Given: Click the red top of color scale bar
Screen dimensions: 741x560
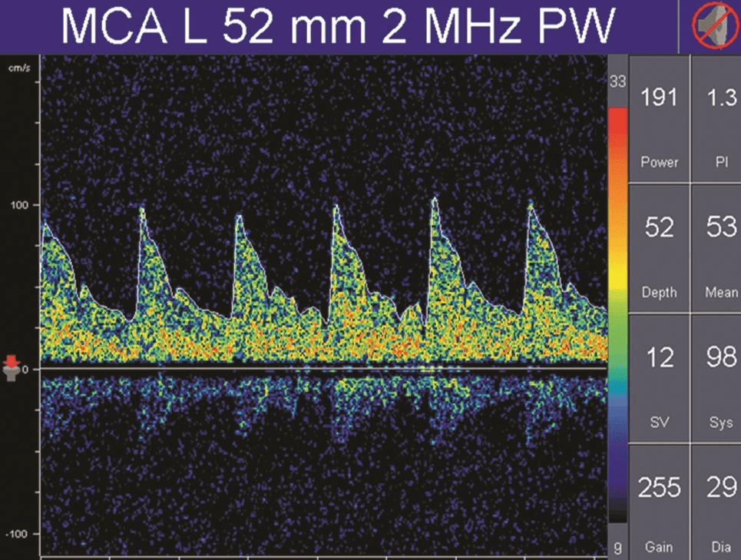Looking at the screenshot, I should tap(618, 123).
